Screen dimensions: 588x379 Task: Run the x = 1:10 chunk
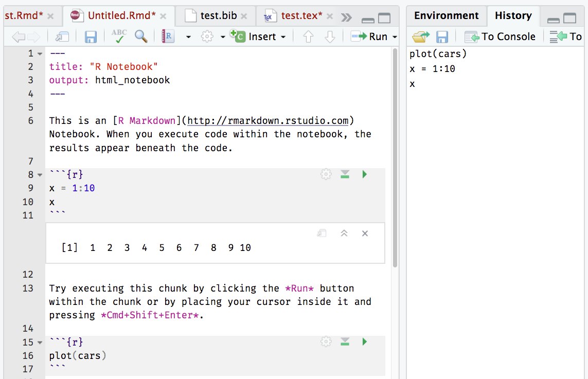tap(365, 174)
